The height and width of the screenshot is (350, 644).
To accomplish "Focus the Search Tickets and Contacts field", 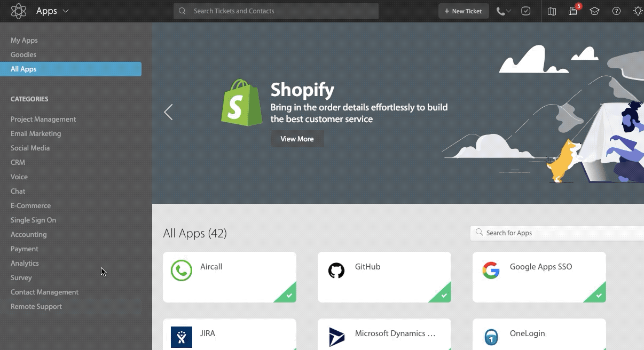I will tap(276, 11).
